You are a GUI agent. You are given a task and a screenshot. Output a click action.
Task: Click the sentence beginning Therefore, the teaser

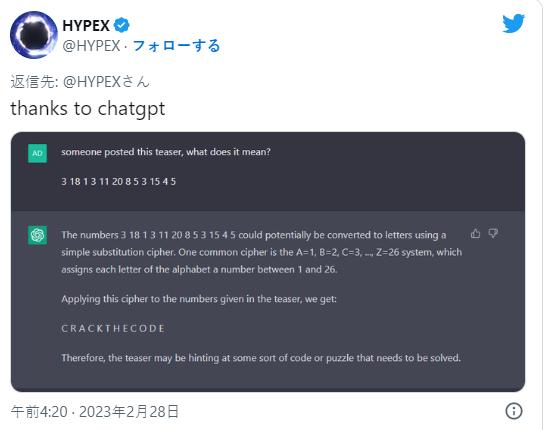(261, 358)
